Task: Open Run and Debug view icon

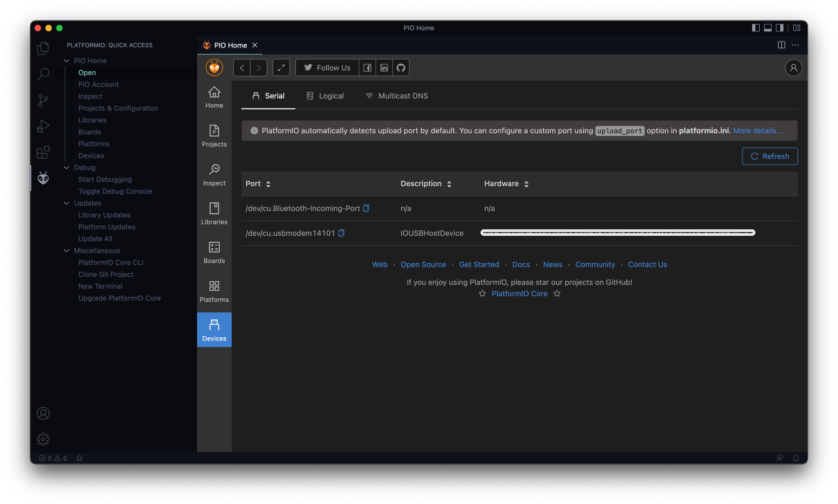Action: coord(43,126)
